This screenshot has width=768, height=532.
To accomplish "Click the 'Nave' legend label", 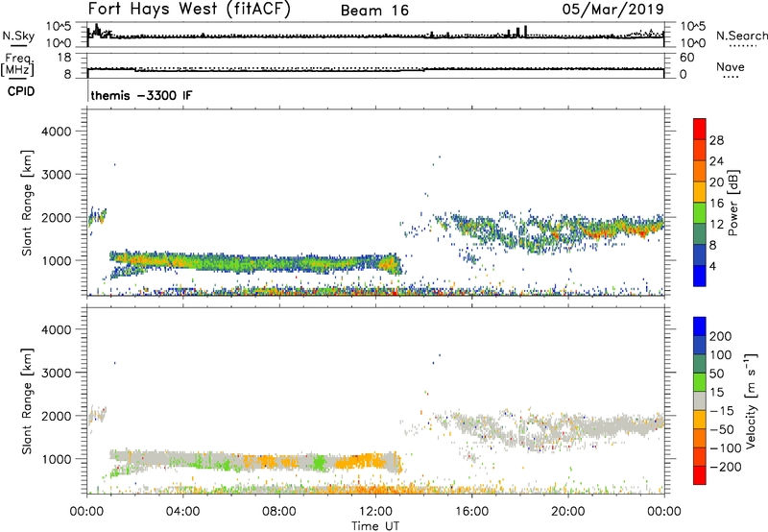I will (731, 66).
